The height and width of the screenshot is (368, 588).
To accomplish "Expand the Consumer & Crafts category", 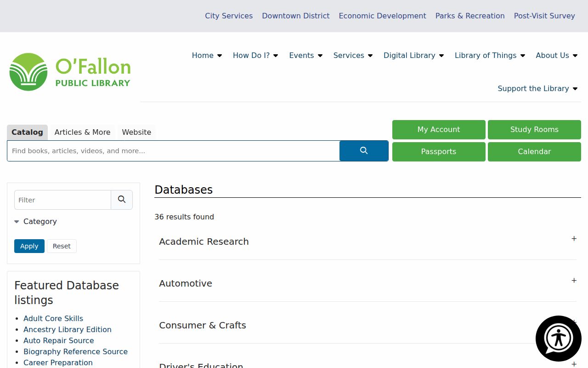I will [367, 325].
